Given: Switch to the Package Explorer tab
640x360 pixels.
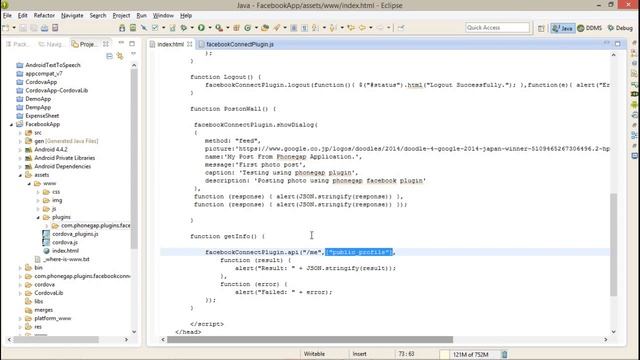Looking at the screenshot, I should coord(18,44).
